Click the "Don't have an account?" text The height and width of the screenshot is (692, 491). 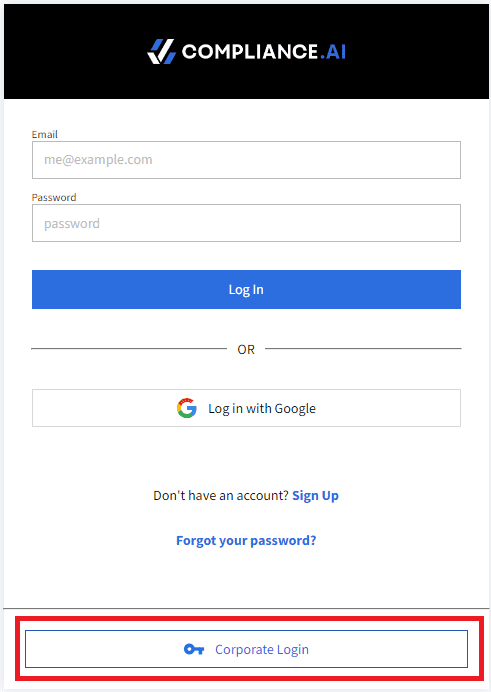pos(221,496)
